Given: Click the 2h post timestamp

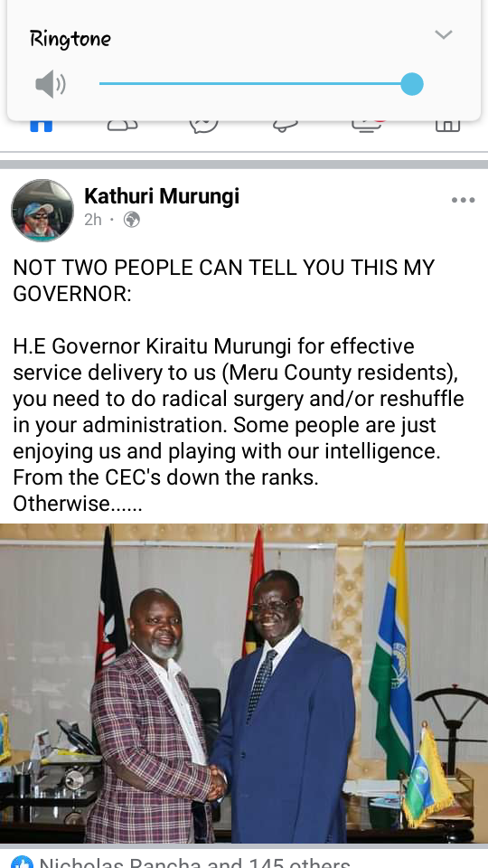Looking at the screenshot, I should coord(93,220).
